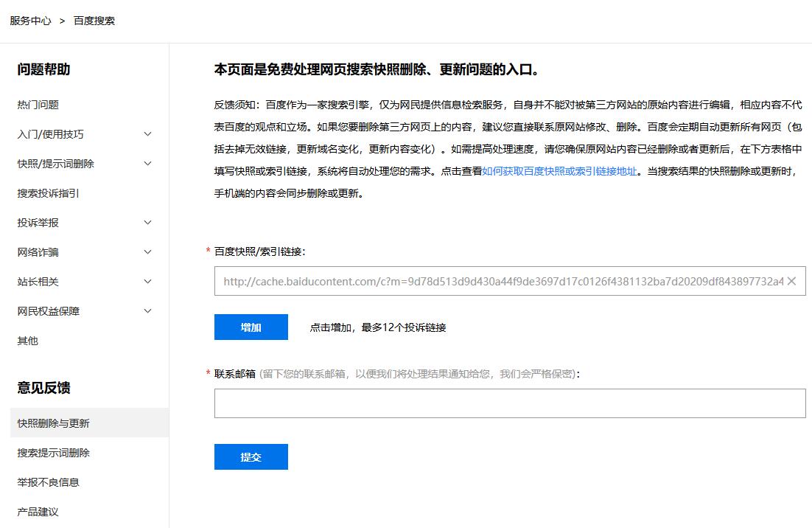Select 快照删除与更新 feedback item
Image resolution: width=812 pixels, height=528 pixels.
(54, 423)
